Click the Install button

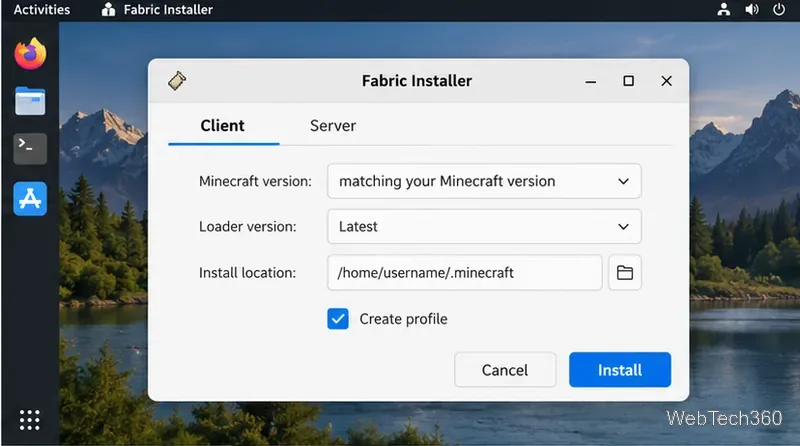[x=620, y=369]
